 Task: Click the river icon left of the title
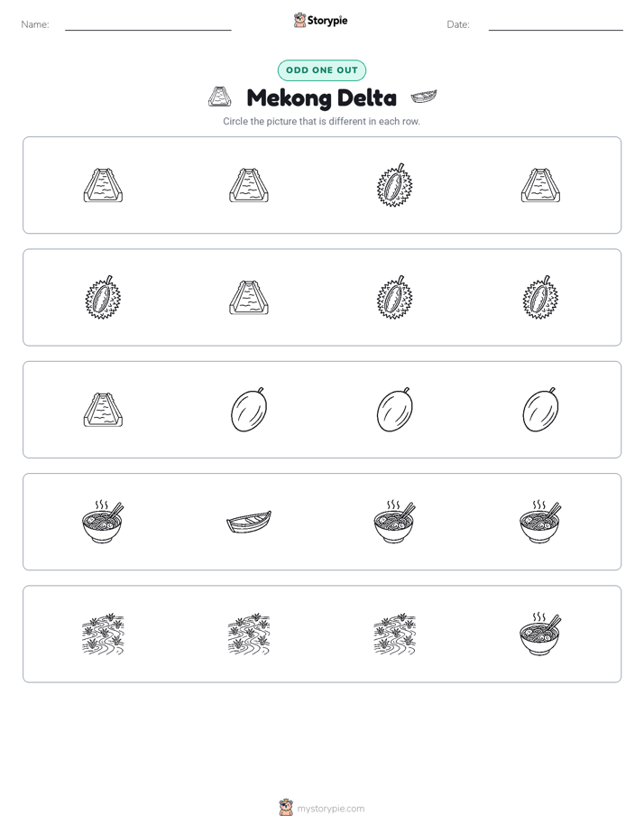(x=219, y=97)
